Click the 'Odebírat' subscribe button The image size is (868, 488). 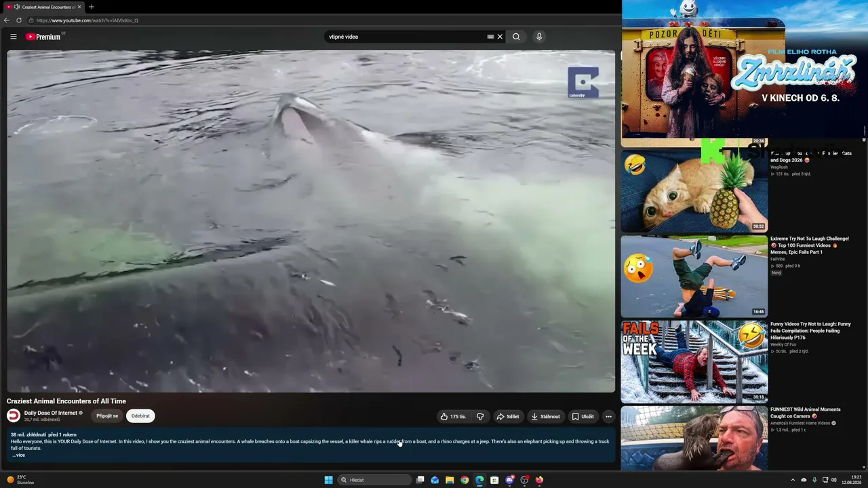[140, 416]
